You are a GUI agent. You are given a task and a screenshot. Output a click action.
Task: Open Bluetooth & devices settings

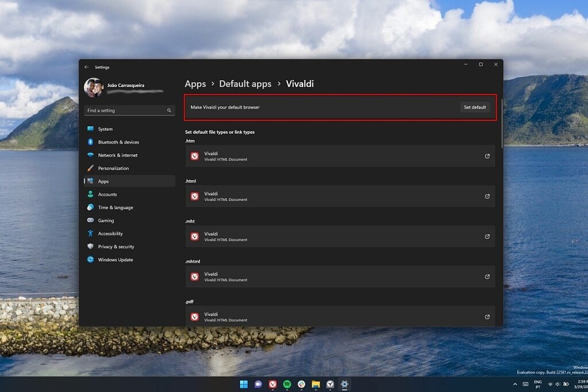[129, 142]
